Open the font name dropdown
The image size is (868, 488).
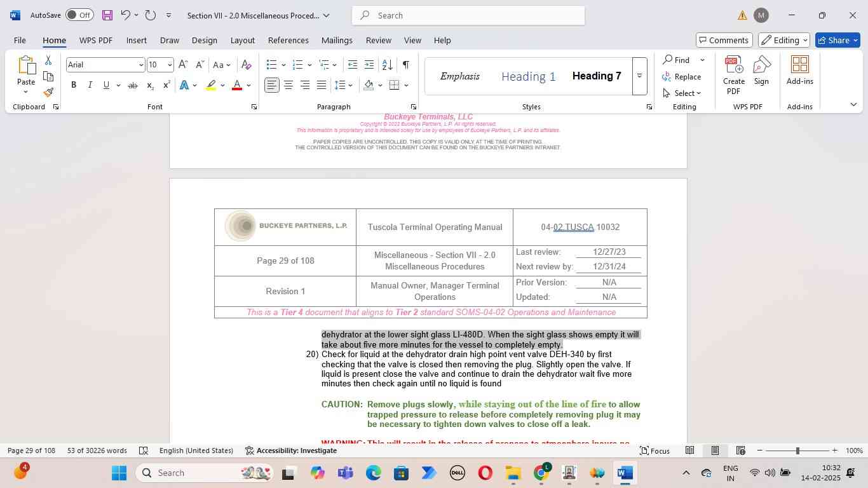coord(140,65)
